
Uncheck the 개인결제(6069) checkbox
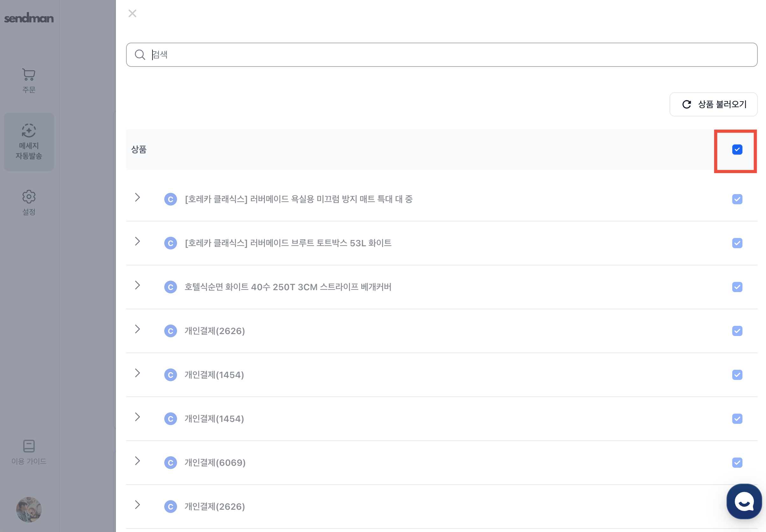[x=737, y=463]
